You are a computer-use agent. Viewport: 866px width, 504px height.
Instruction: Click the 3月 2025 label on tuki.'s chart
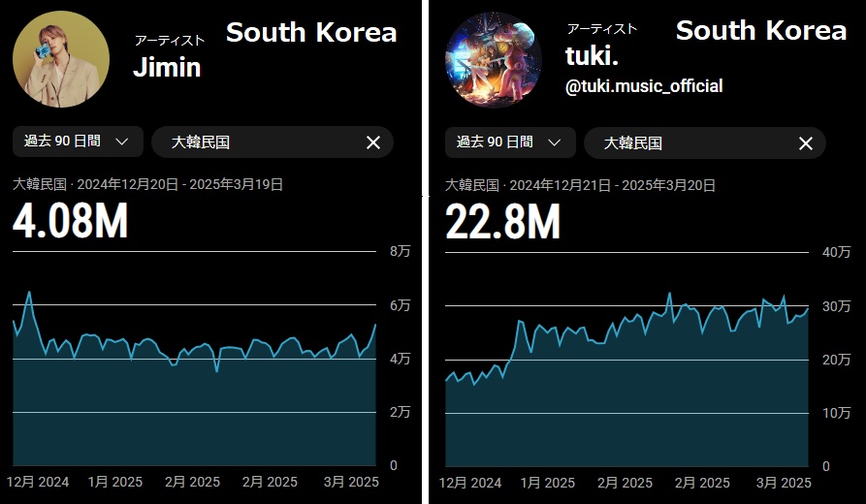[783, 482]
